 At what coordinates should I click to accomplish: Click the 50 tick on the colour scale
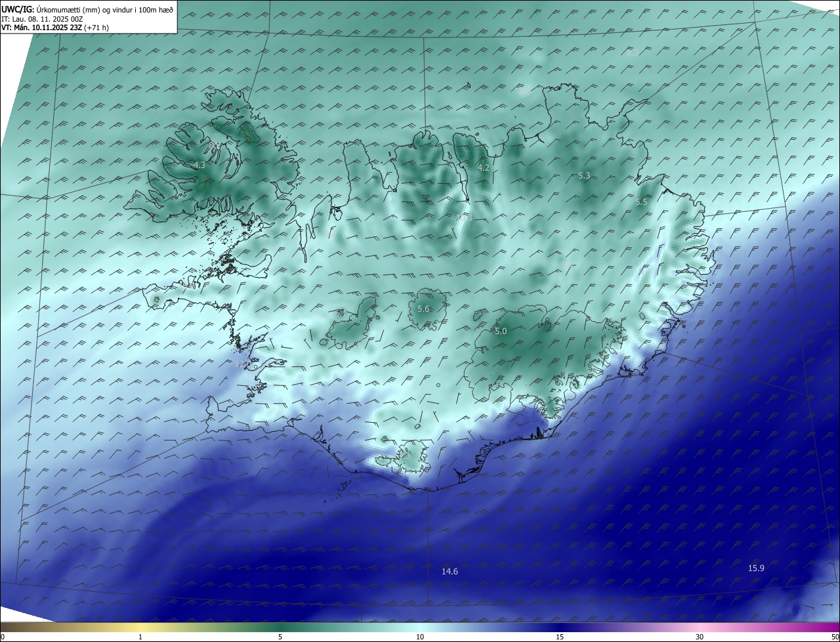click(x=835, y=637)
